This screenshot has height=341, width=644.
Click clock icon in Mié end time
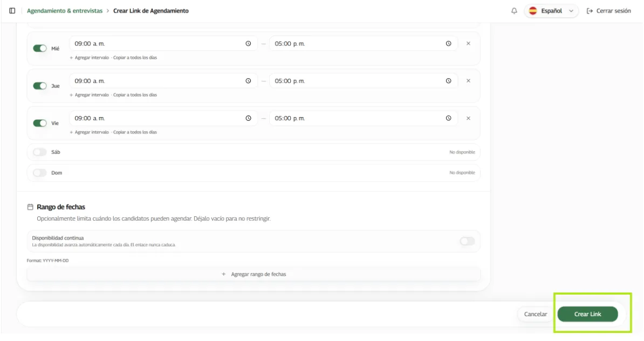[x=449, y=44]
